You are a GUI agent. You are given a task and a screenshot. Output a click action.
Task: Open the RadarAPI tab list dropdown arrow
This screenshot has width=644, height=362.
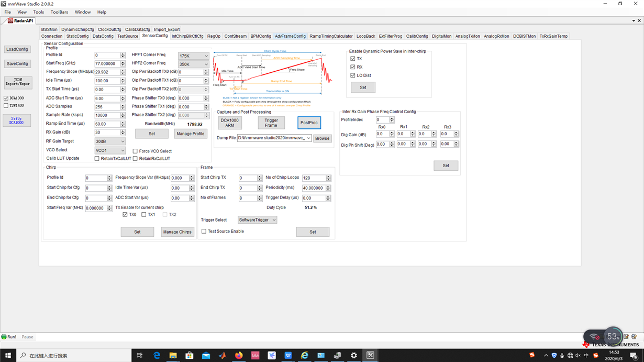634,21
